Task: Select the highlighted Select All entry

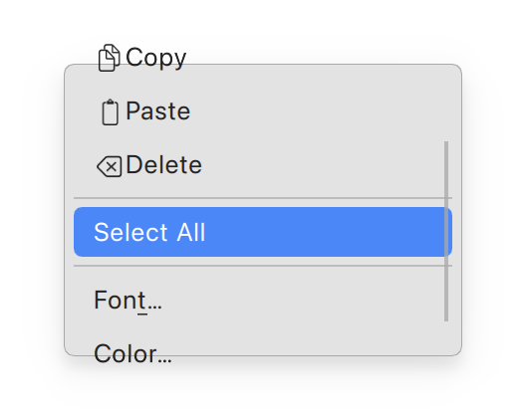Action: click(x=263, y=232)
